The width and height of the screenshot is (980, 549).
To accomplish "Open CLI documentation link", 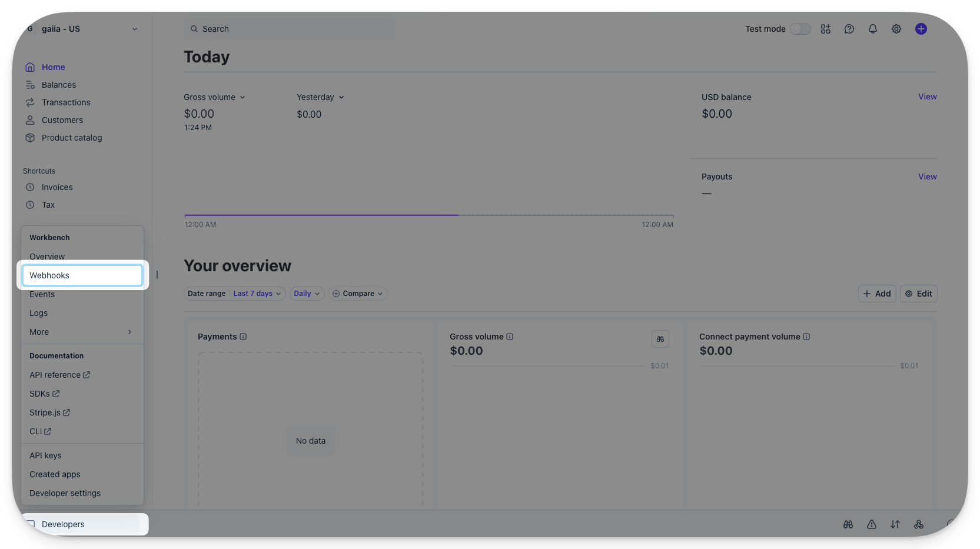I will pyautogui.click(x=40, y=431).
